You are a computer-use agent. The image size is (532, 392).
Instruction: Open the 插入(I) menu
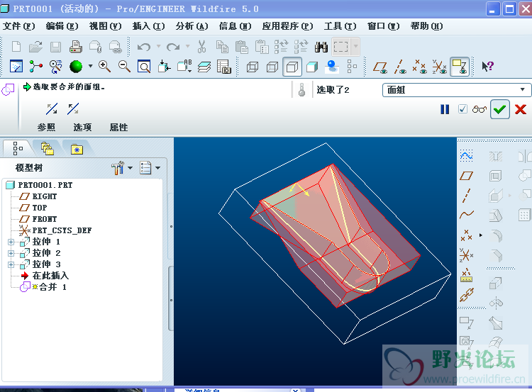[x=149, y=26]
